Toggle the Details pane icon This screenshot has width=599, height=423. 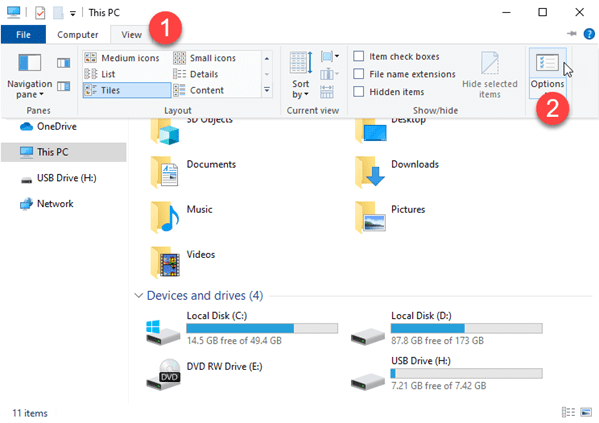click(x=63, y=86)
